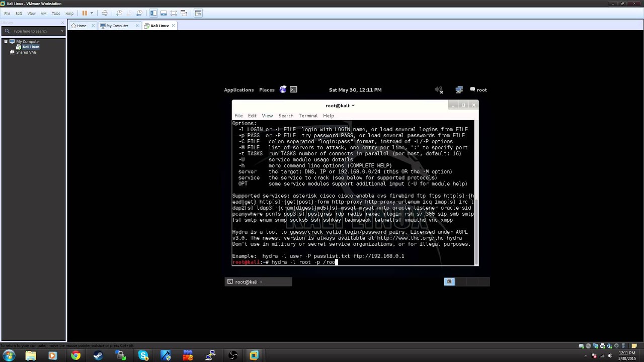
Task: Open the VMware File menu
Action: 7,14
